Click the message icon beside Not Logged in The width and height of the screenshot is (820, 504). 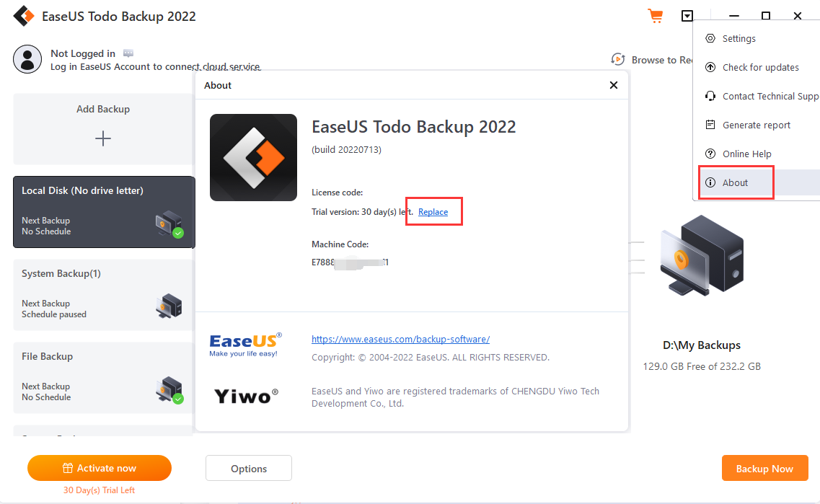pos(128,53)
